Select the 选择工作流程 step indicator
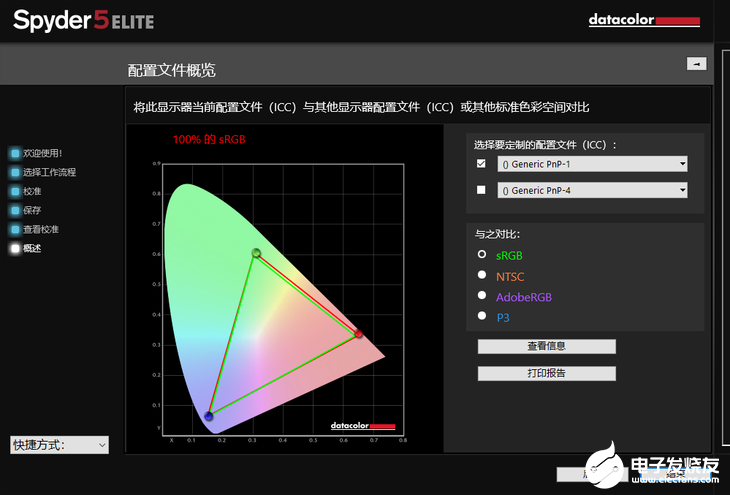Viewport: 730px width, 495px height. point(15,172)
